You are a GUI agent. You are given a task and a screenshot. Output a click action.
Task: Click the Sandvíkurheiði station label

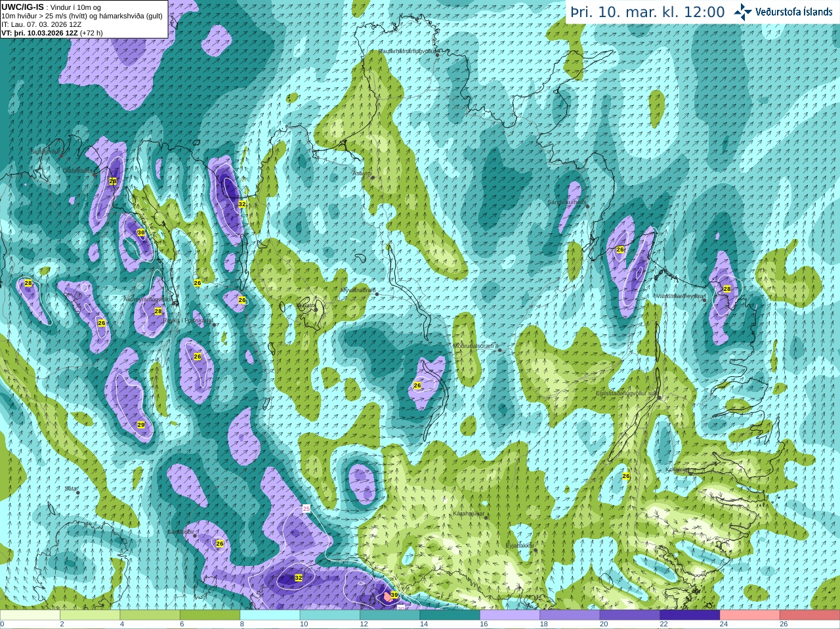click(x=567, y=202)
